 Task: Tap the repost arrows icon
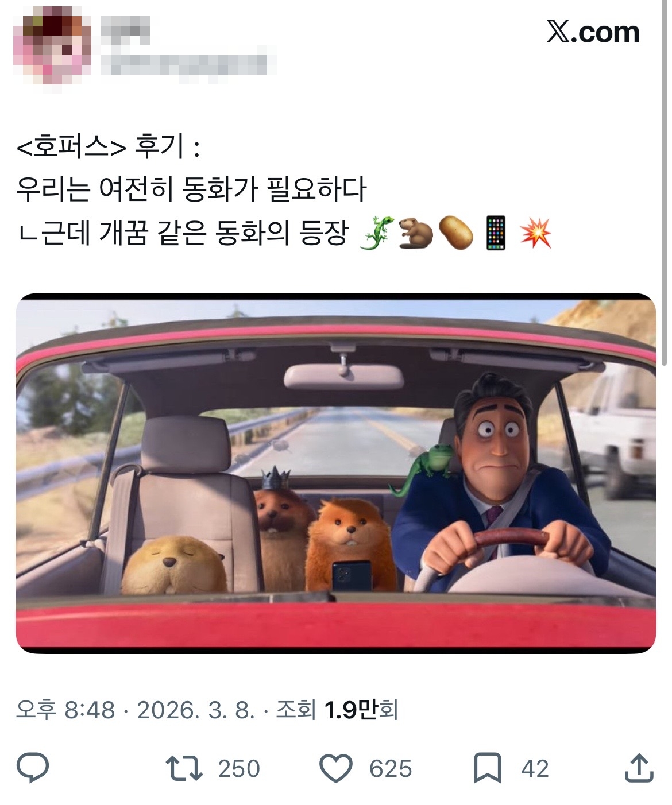184,768
